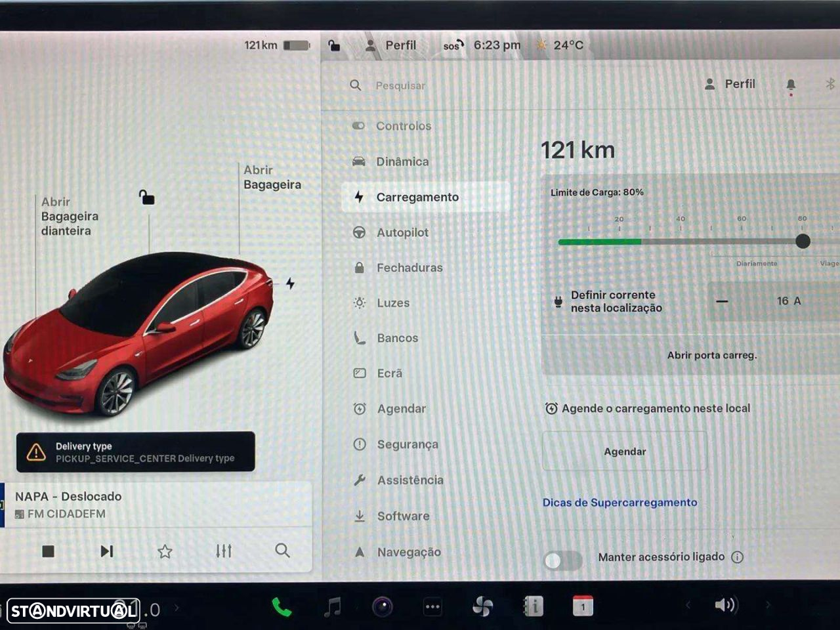The height and width of the screenshot is (630, 840).
Task: Skip to next track
Action: 106,551
